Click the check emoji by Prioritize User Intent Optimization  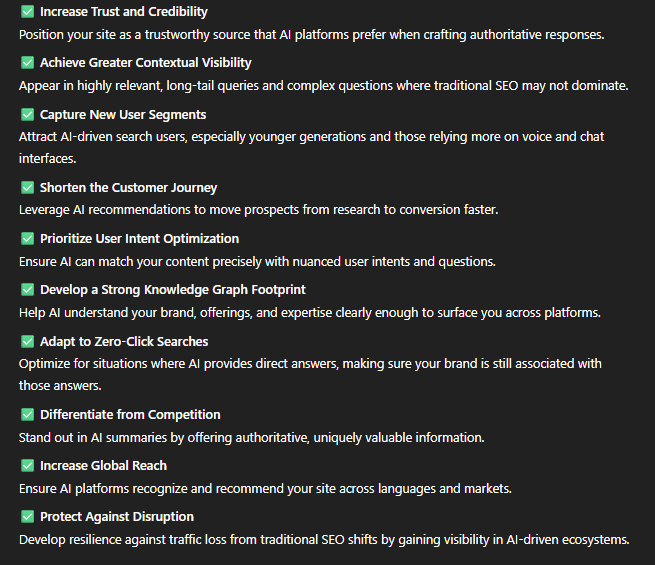pyautogui.click(x=28, y=238)
